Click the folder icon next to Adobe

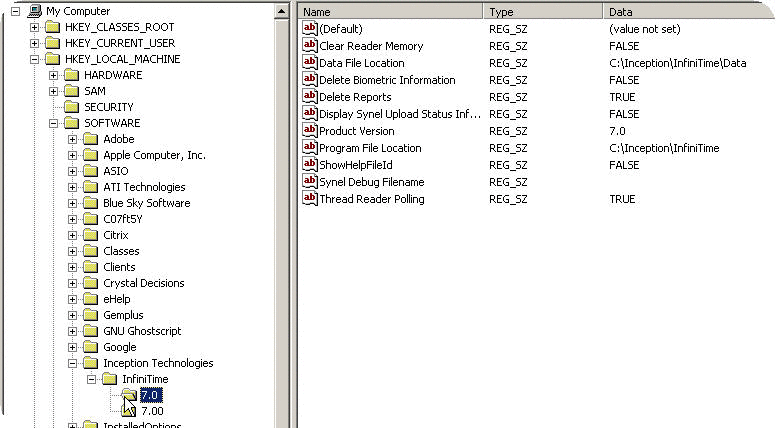click(x=91, y=139)
